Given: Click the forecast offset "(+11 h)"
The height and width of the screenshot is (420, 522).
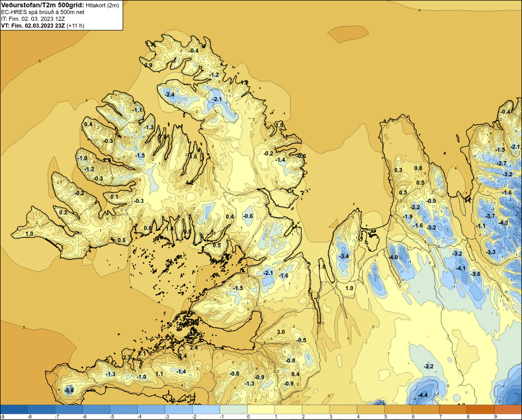Looking at the screenshot, I should coord(76,26).
